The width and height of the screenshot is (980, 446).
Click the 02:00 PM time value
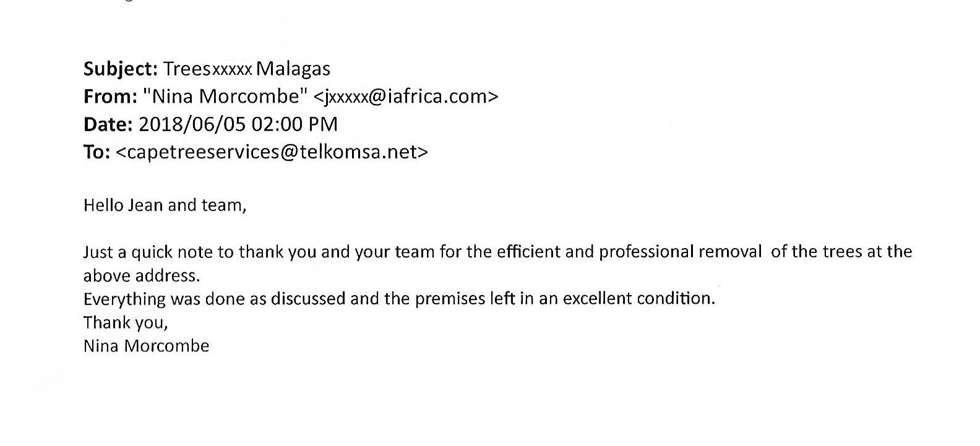point(294,124)
